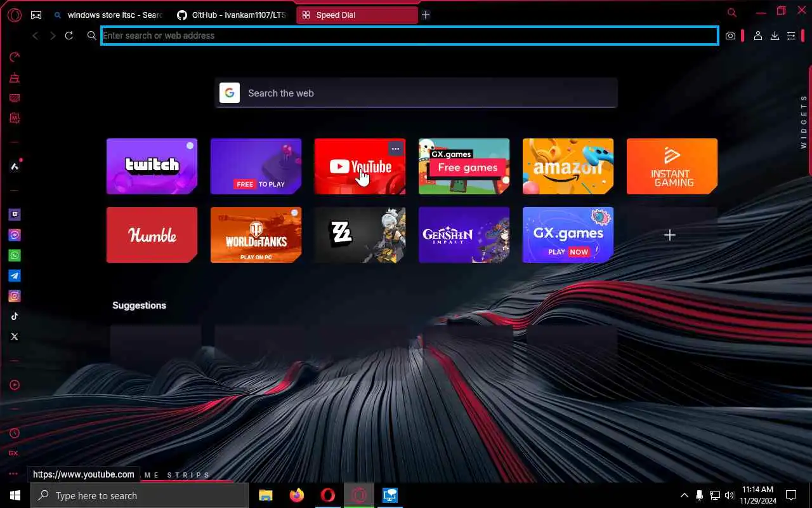Open GX.games 'Play Now' tile
The height and width of the screenshot is (508, 812).
click(568, 235)
